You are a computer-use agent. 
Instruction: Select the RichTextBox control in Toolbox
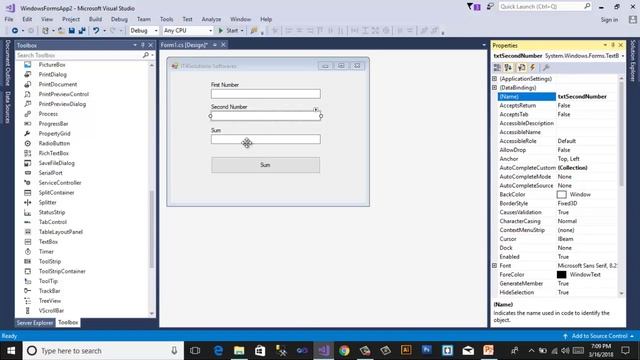coord(53,153)
